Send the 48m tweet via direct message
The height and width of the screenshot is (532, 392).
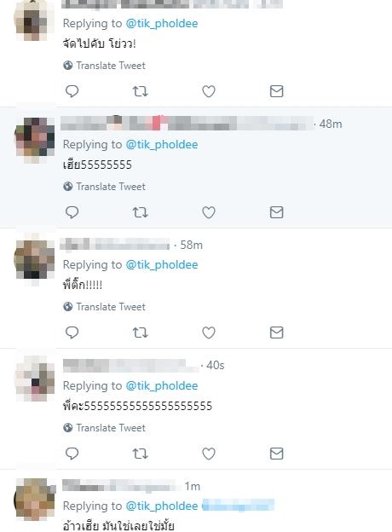pyautogui.click(x=276, y=212)
